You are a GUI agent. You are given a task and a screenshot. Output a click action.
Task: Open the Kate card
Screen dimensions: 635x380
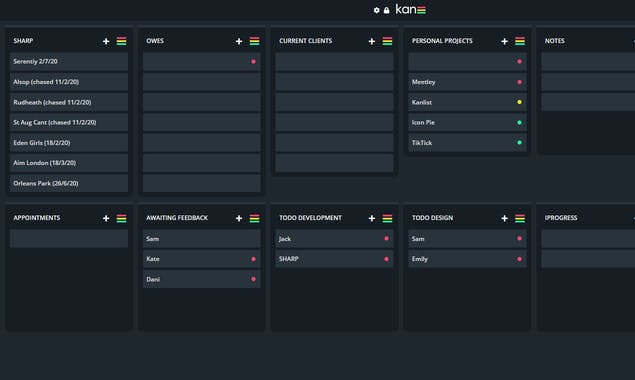coord(202,259)
